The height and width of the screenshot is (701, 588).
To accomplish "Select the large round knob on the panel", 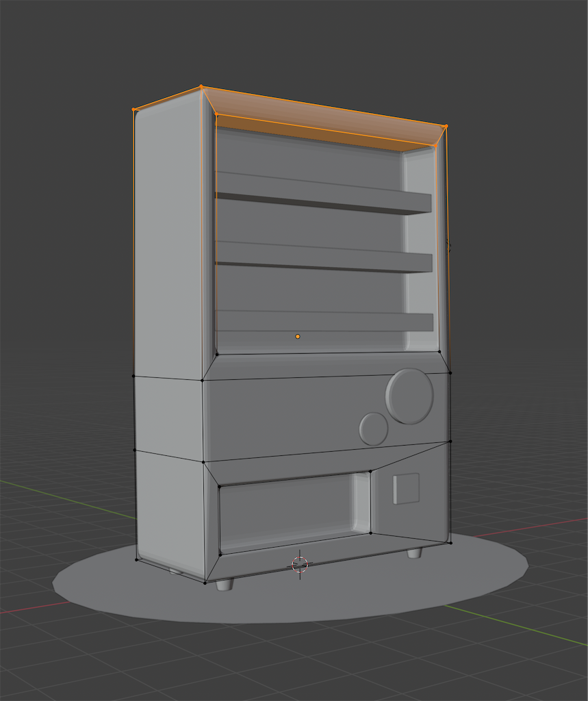I will point(409,396).
